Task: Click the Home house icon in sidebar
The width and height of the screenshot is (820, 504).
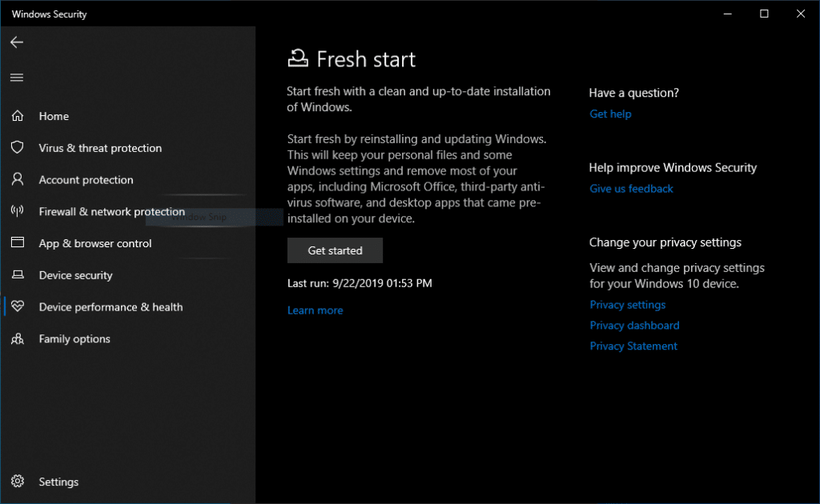Action: click(17, 116)
